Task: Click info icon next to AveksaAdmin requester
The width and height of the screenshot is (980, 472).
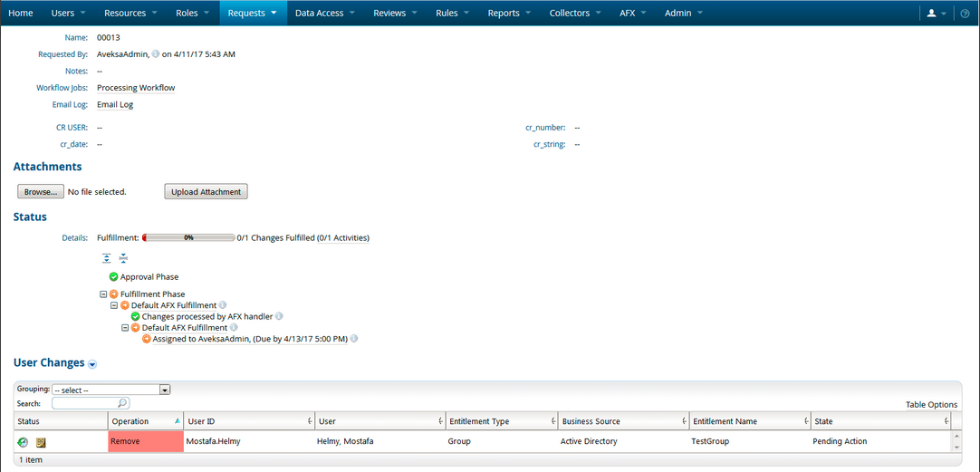Action: click(x=156, y=53)
